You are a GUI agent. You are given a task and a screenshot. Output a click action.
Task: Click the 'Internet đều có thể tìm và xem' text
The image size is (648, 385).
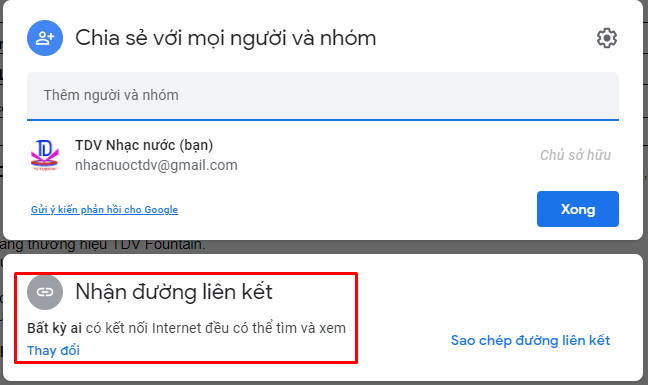point(249,328)
